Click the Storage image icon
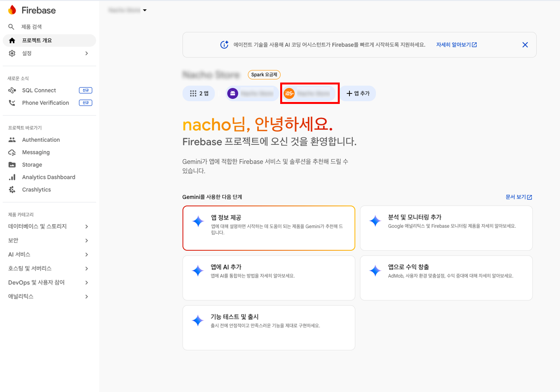The height and width of the screenshot is (392, 560). coord(12,165)
